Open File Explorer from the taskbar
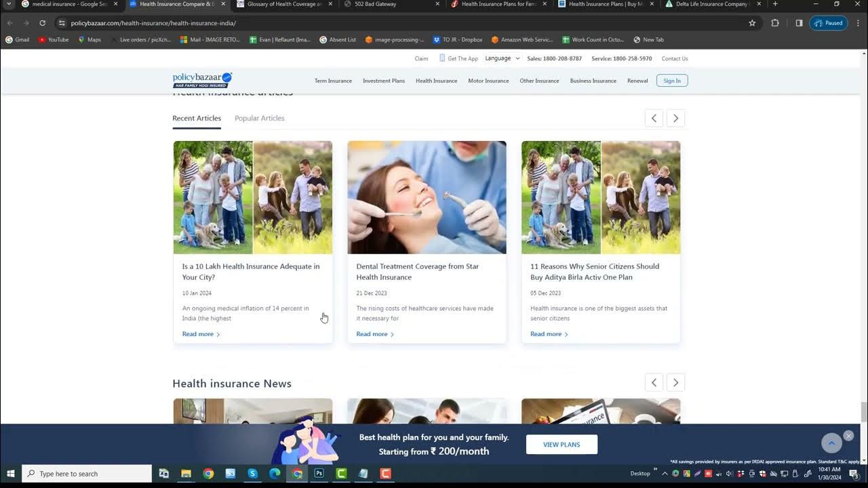This screenshot has height=488, width=868. [x=186, y=473]
